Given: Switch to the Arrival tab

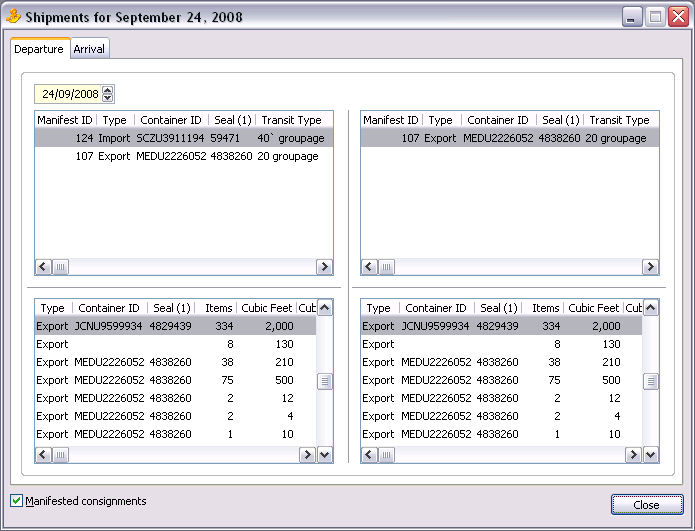Looking at the screenshot, I should pos(89,49).
